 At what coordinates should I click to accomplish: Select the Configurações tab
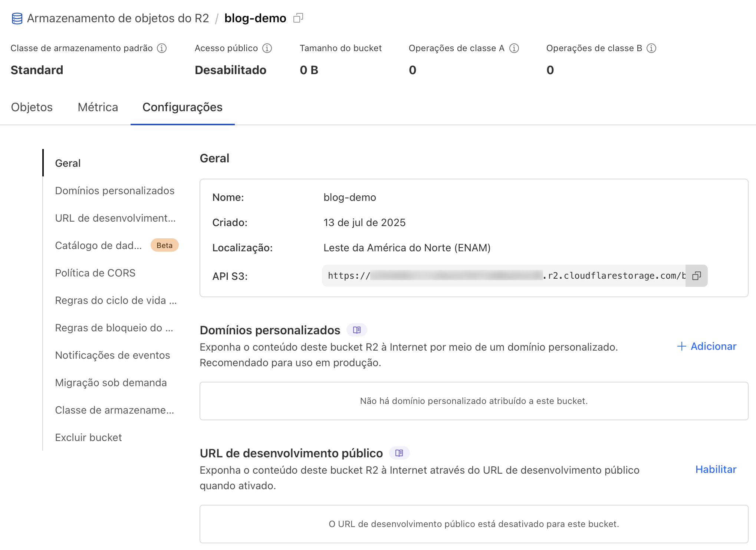pyautogui.click(x=183, y=107)
